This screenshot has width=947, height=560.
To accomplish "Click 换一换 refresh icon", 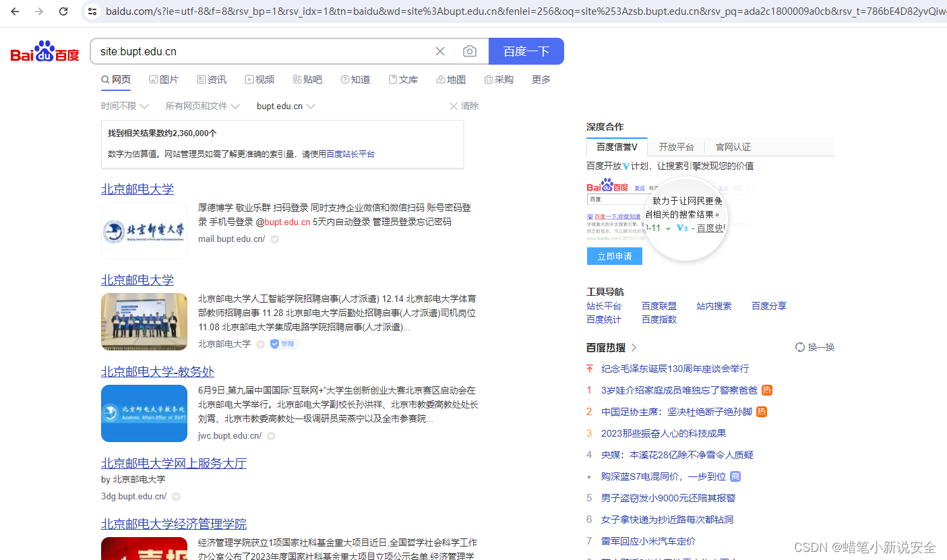I will (x=800, y=347).
